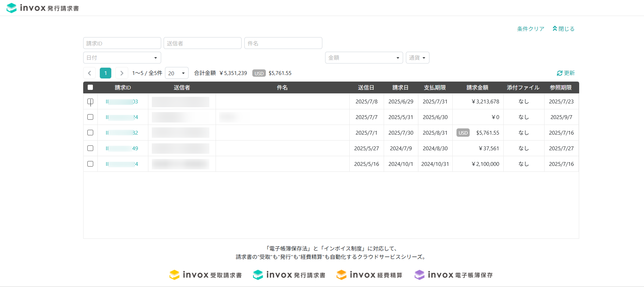Image resolution: width=644 pixels, height=287 pixels.
Task: Open the 日付 date dropdown
Action: [122, 58]
